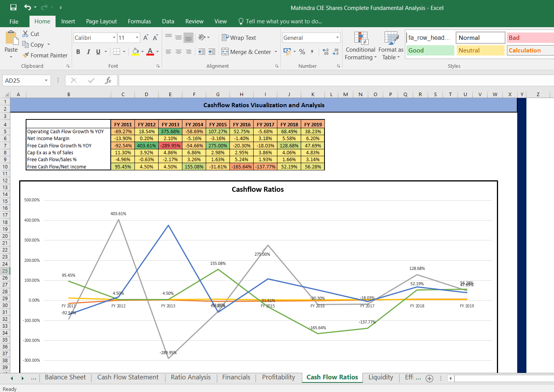Decrease indent icon
This screenshot has width=554, height=392.
[x=202, y=52]
